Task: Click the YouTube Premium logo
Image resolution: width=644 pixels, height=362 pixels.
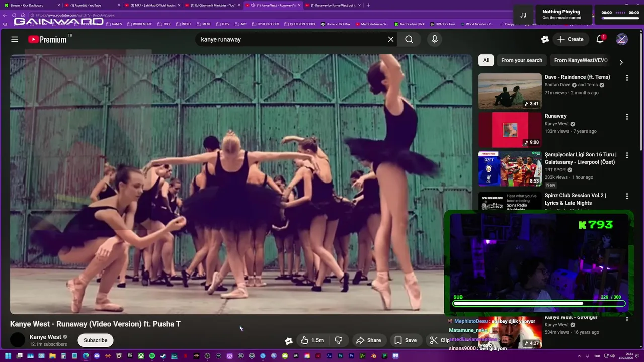Action: click(48, 39)
